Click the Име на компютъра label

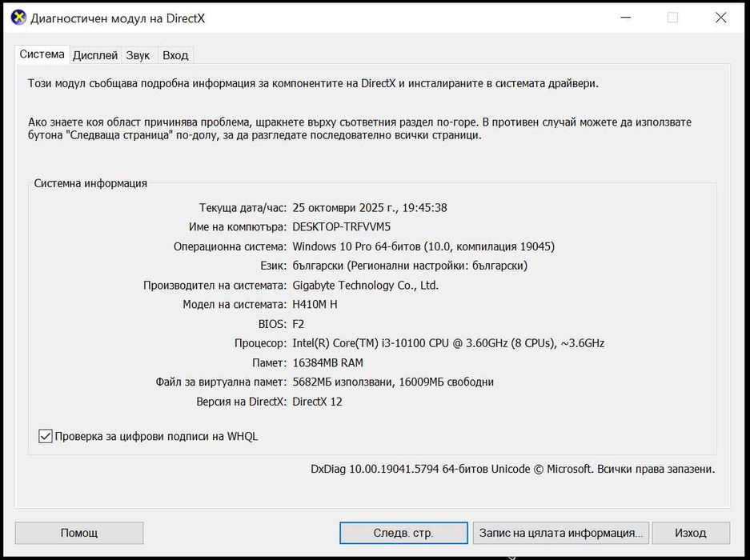pyautogui.click(x=238, y=226)
